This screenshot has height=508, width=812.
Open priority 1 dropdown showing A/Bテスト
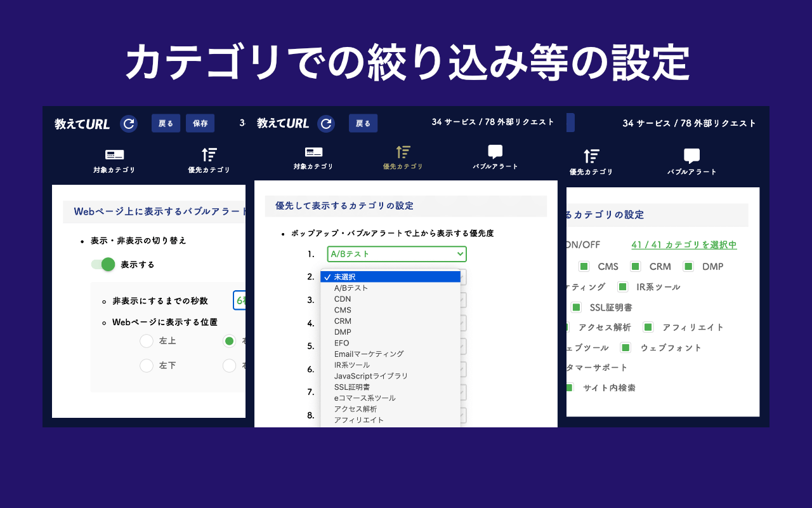[x=397, y=254]
